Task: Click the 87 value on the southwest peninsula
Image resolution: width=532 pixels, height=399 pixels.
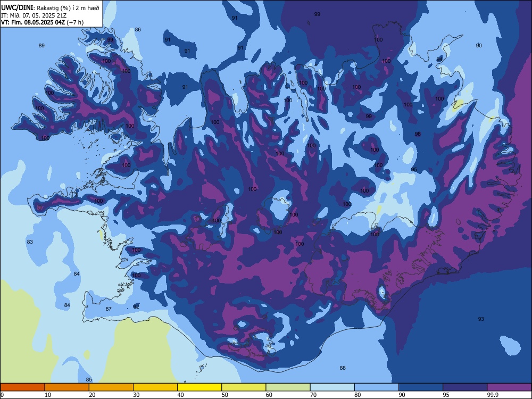Action: coord(109,309)
